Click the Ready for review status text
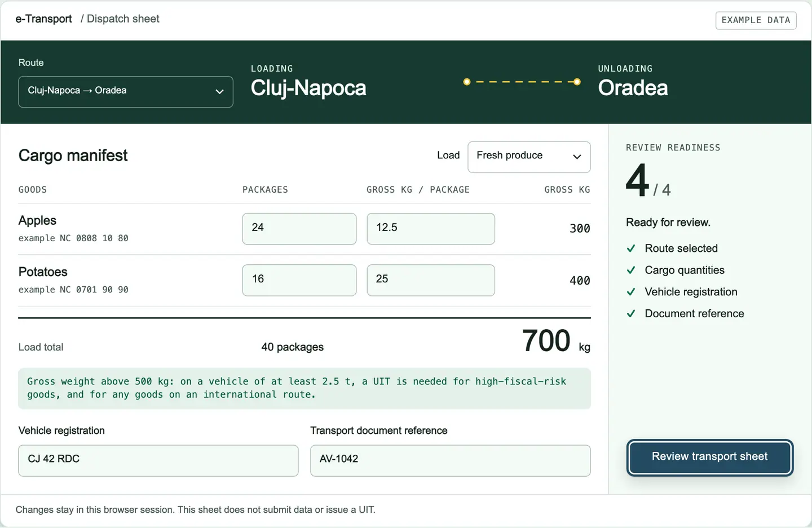Image resolution: width=812 pixels, height=528 pixels. coord(668,223)
